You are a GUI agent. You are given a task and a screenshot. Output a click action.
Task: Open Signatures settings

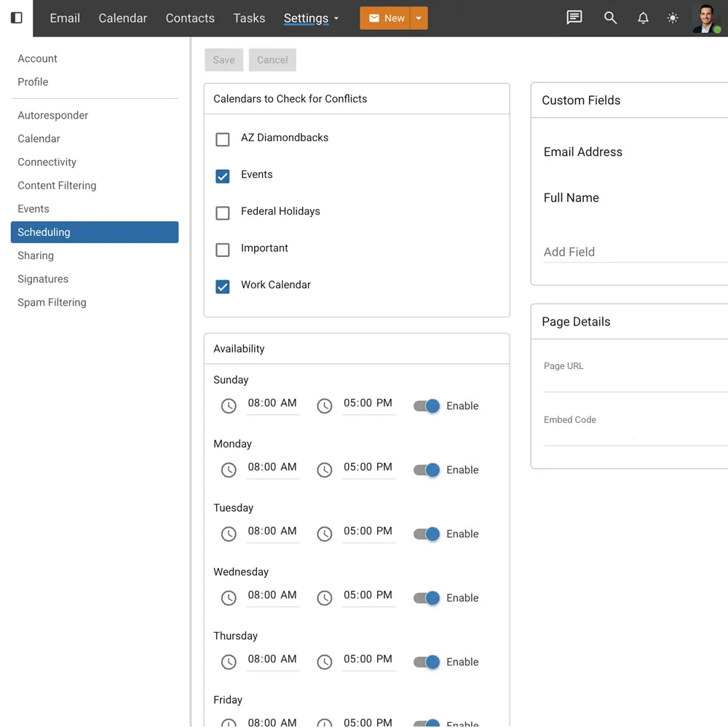[43, 279]
